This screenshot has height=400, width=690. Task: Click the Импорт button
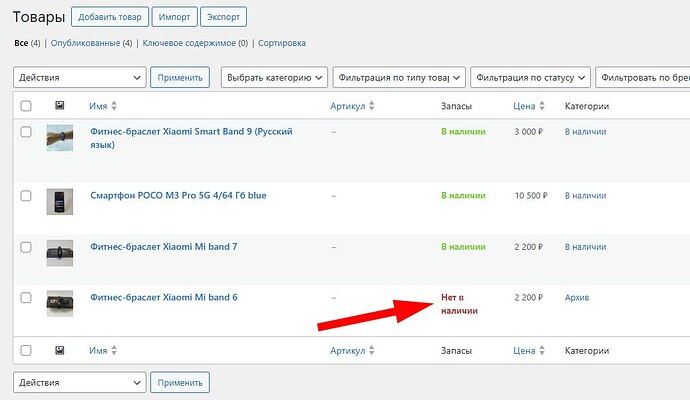click(x=174, y=17)
